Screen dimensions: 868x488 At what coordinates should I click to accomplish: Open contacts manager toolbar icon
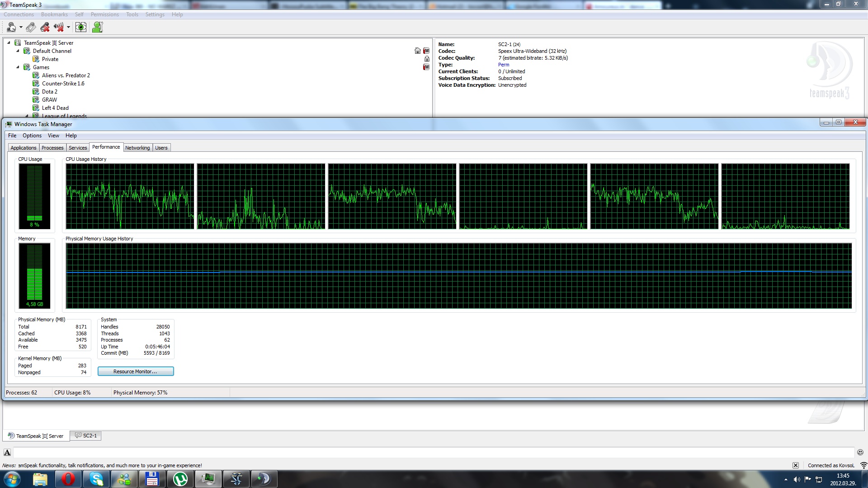point(97,27)
